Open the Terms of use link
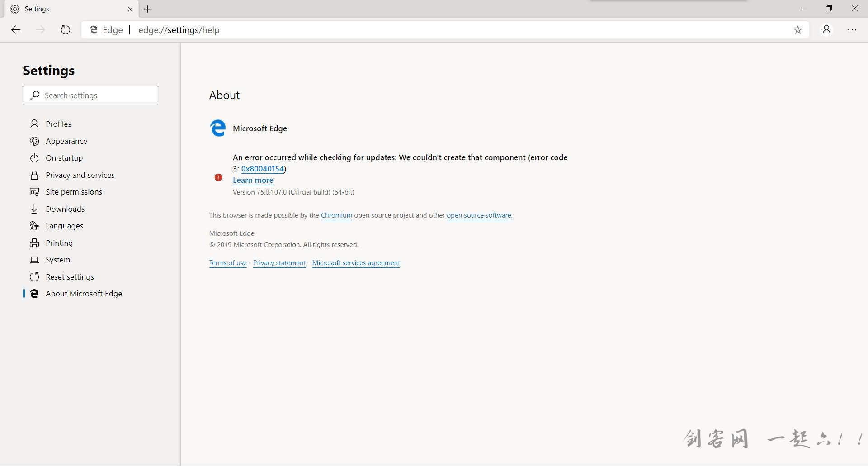 point(228,263)
